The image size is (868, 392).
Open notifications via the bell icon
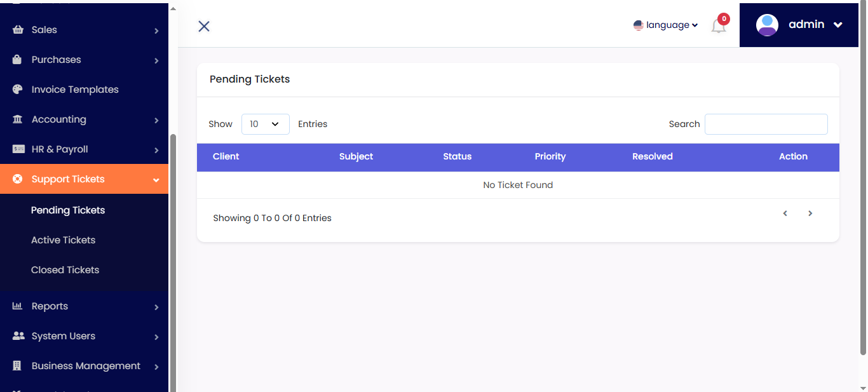coord(718,27)
